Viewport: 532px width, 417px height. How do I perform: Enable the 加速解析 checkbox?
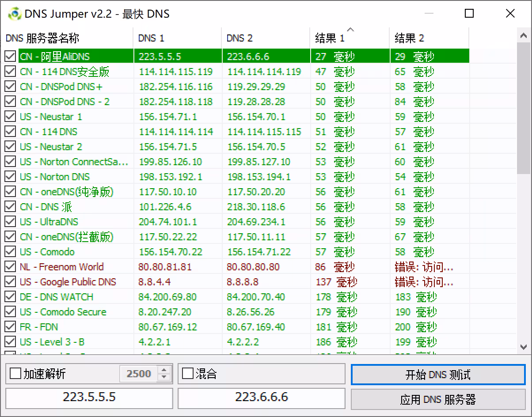tap(15, 374)
